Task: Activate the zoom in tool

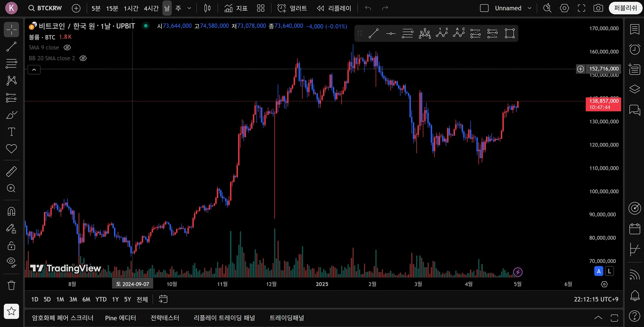Action: pos(11,188)
